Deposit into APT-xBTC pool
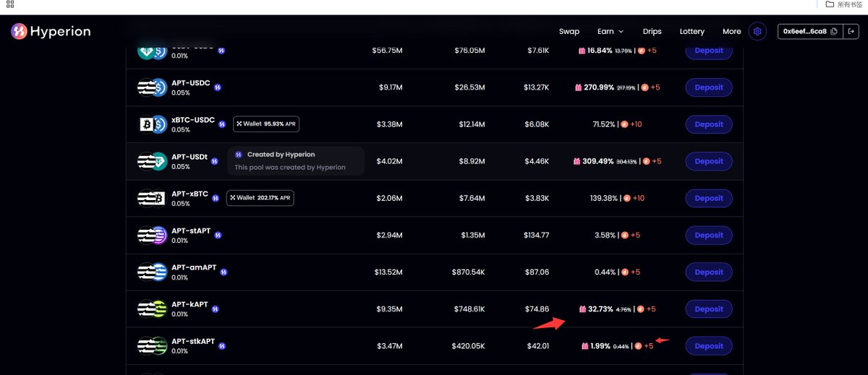 (709, 198)
